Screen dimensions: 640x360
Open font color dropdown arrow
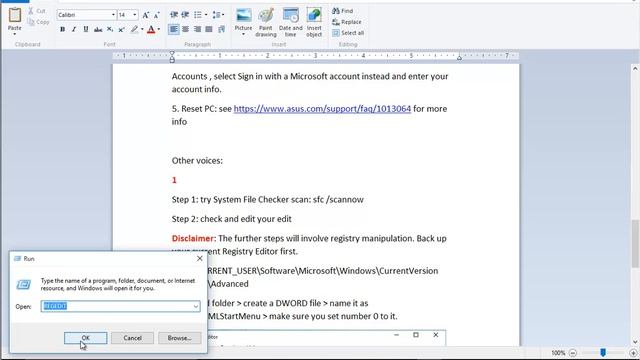(x=159, y=29)
